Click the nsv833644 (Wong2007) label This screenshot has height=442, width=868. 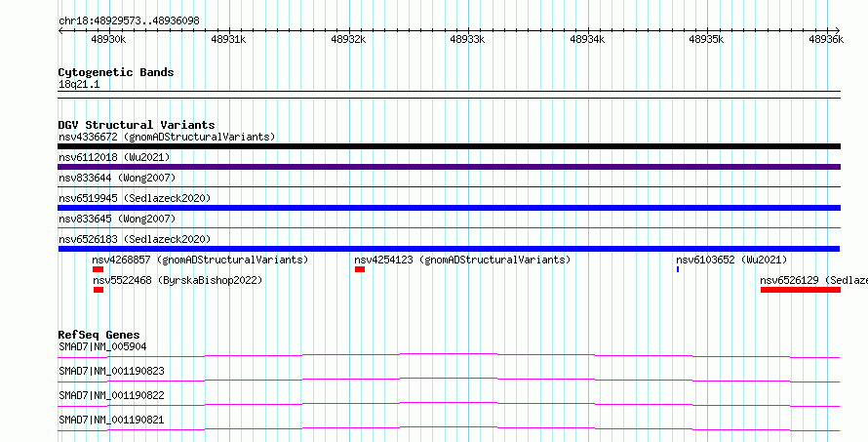click(117, 178)
